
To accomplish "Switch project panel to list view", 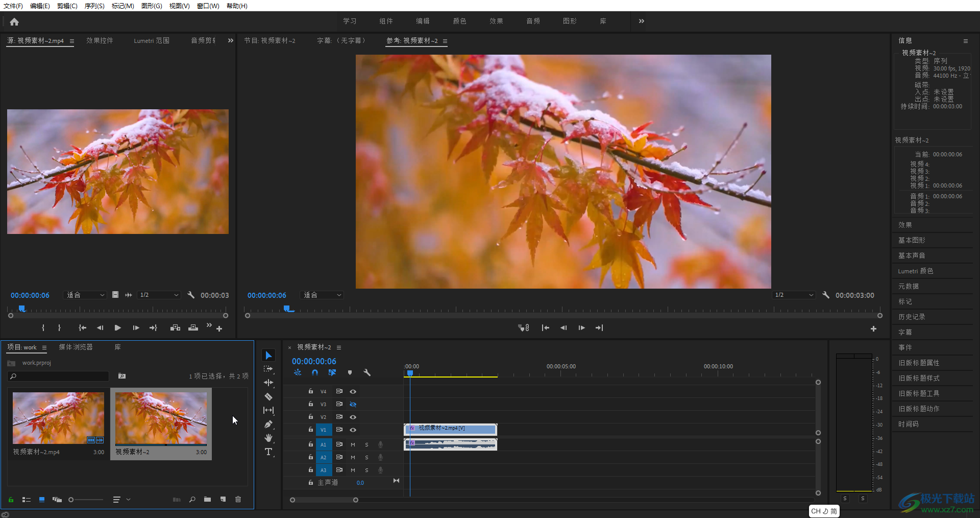I will tap(27, 500).
